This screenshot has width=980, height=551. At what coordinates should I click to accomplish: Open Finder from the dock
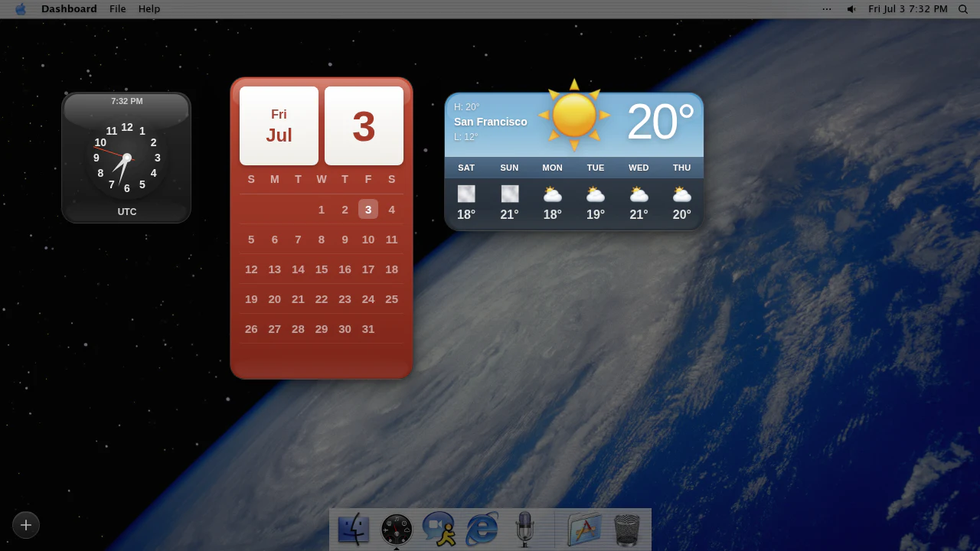[x=353, y=530]
